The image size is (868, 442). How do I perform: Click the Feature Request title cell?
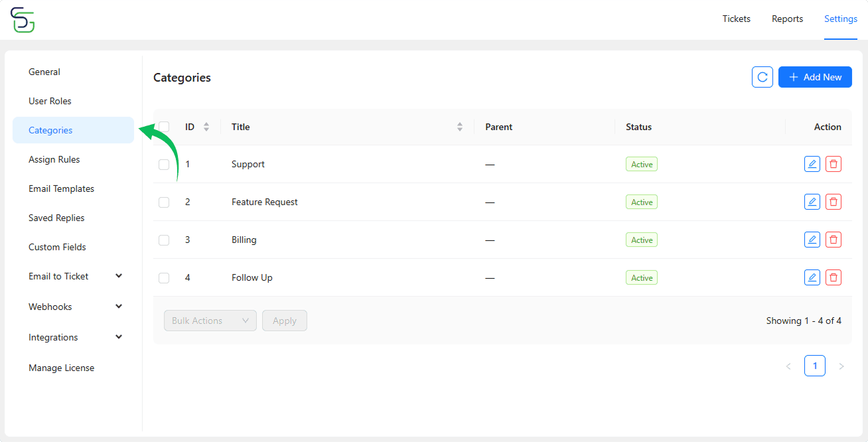coord(265,202)
